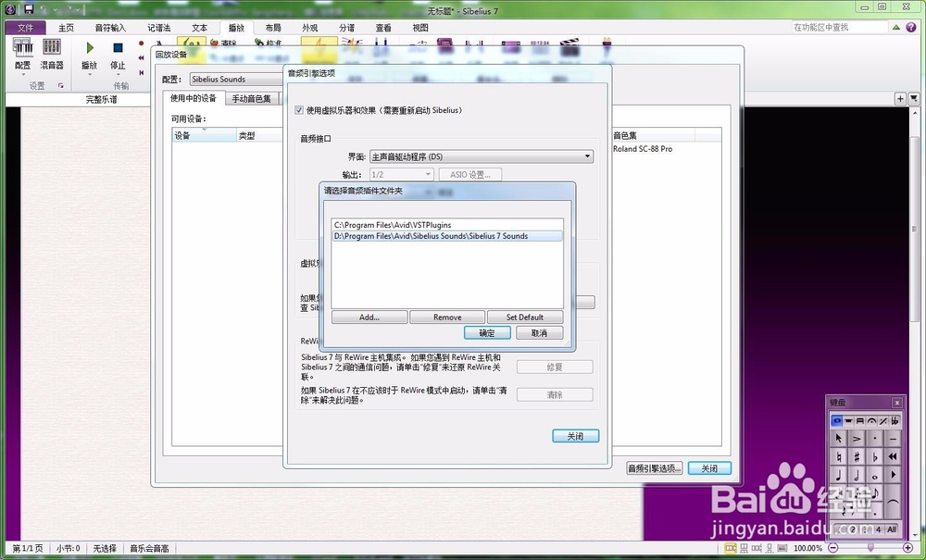This screenshot has height=560, width=926.
Task: Select voice 2 in keypad
Action: coord(852,529)
